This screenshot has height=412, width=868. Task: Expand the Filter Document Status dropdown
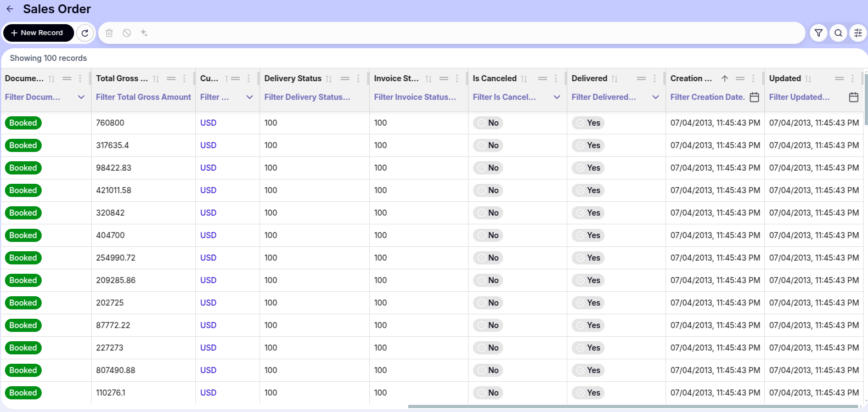click(81, 97)
